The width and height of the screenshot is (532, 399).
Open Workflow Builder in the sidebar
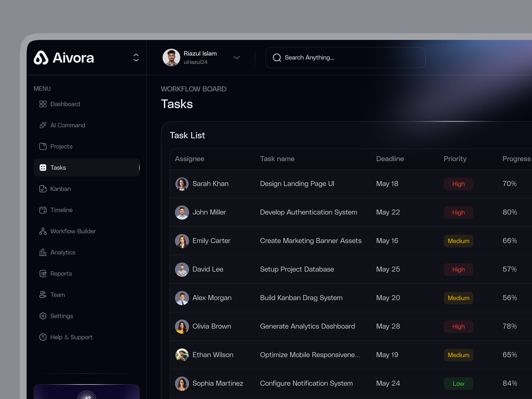pyautogui.click(x=87, y=231)
